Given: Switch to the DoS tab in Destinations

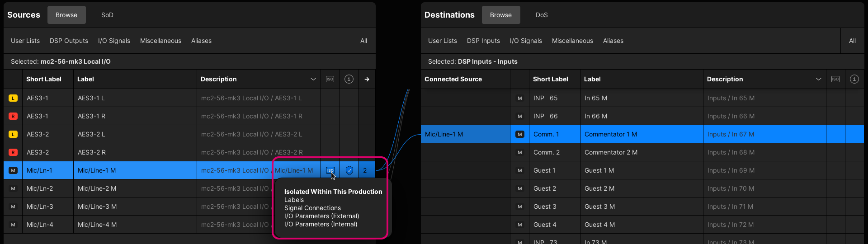Looking at the screenshot, I should pos(542,15).
